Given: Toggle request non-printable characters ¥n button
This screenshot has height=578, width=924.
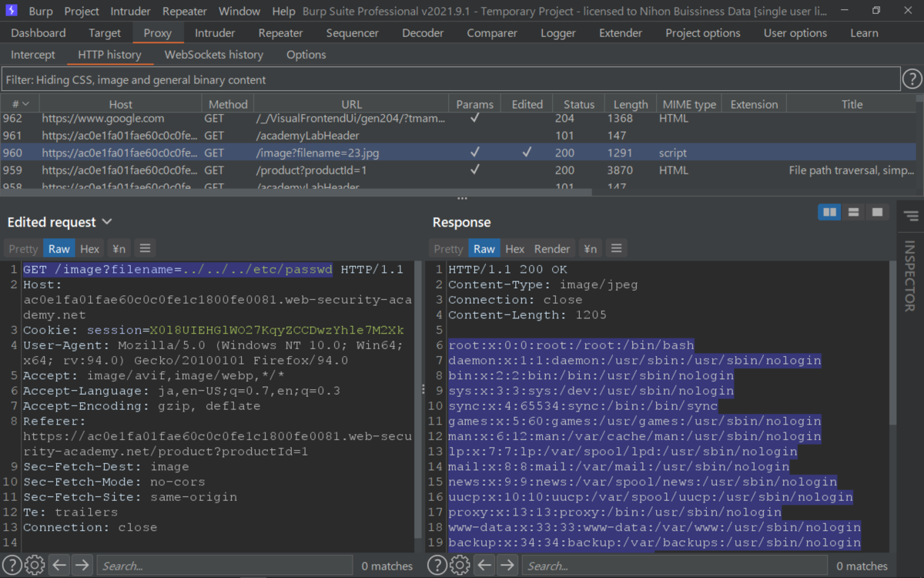Looking at the screenshot, I should 119,248.
